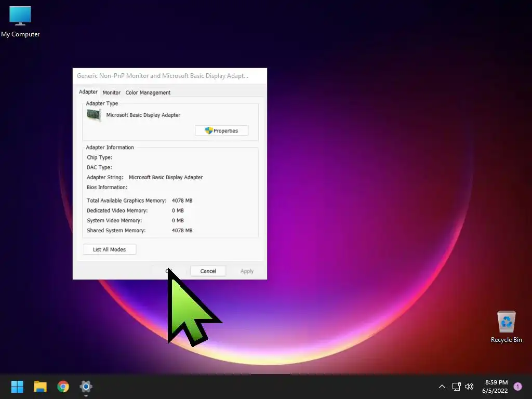
Task: Open adapter Properties button
Action: pyautogui.click(x=221, y=130)
